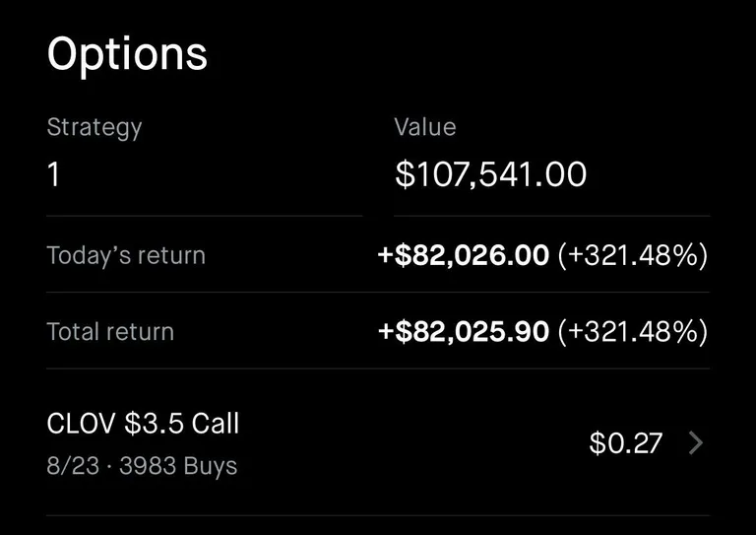Tap the CLOV ticker symbol
Image resolution: width=756 pixels, height=535 pixels.
click(82, 424)
